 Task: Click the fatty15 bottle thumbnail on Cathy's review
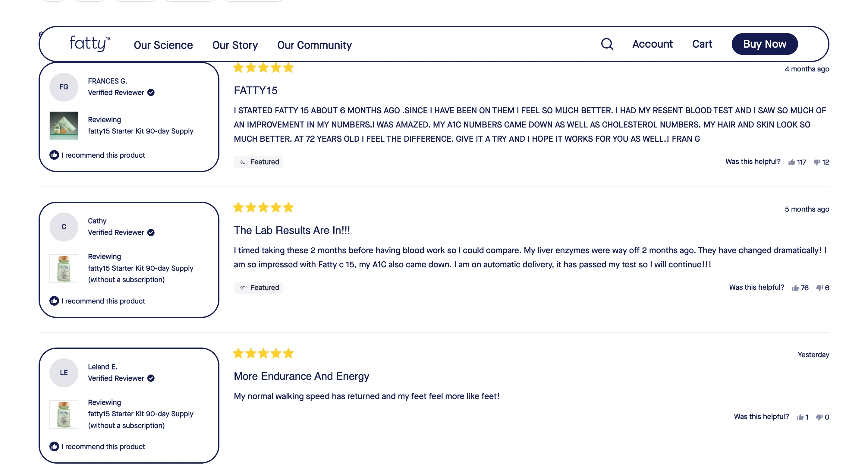[x=64, y=268]
